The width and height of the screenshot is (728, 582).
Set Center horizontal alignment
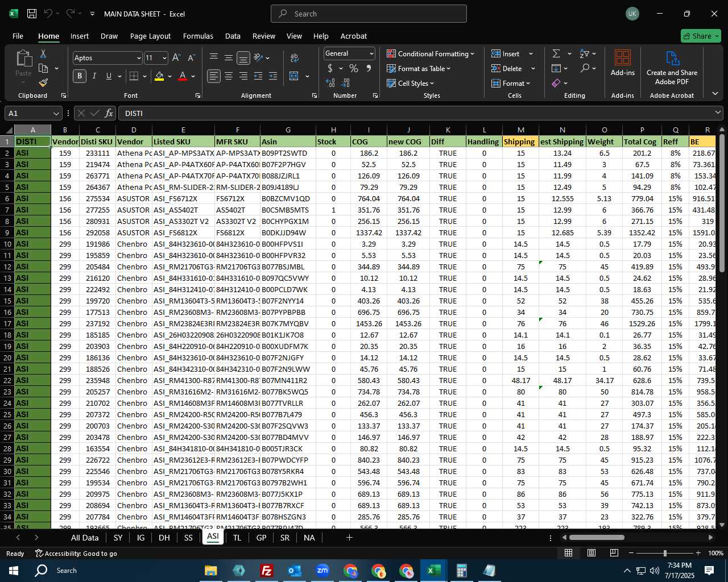(229, 76)
